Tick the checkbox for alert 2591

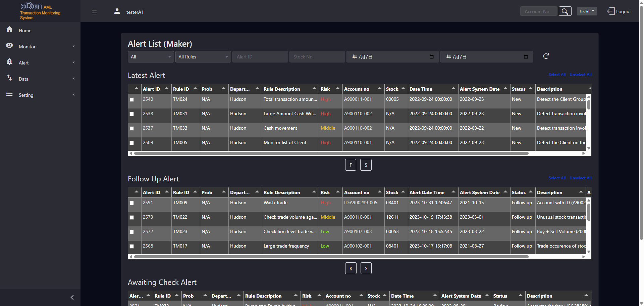click(x=131, y=203)
